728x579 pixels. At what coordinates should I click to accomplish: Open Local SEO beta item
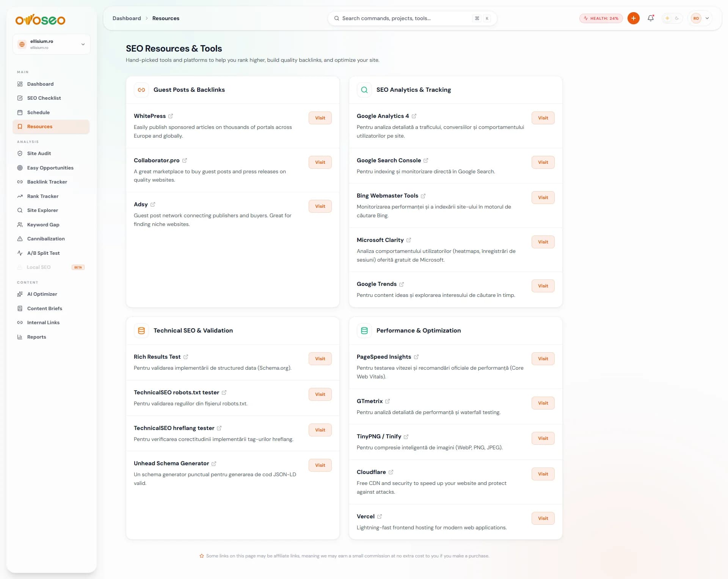click(x=51, y=267)
